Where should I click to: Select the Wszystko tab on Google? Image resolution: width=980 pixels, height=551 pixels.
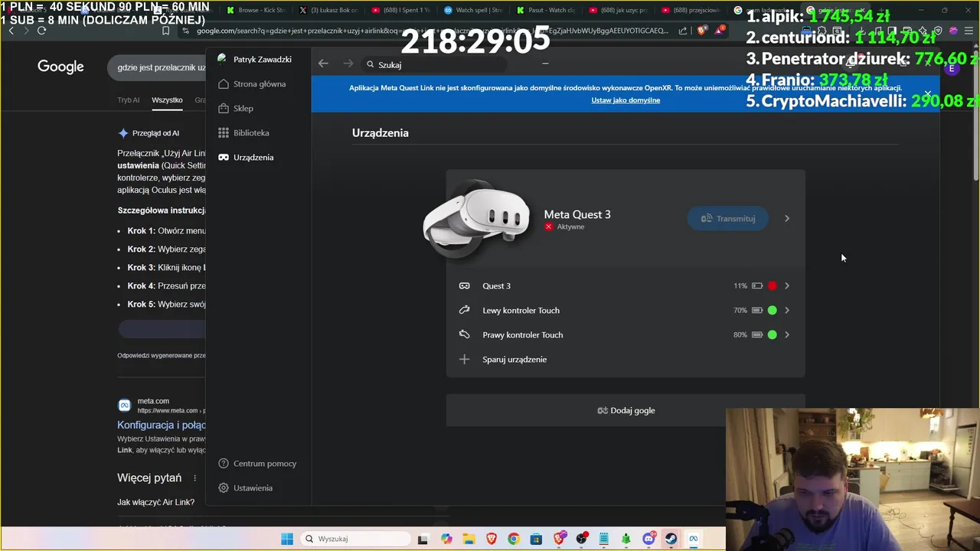coord(167,100)
